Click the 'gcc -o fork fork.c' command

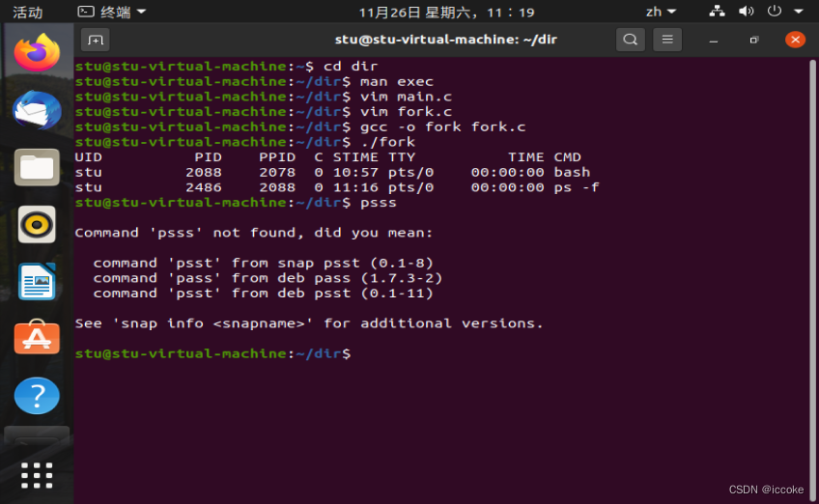point(443,126)
